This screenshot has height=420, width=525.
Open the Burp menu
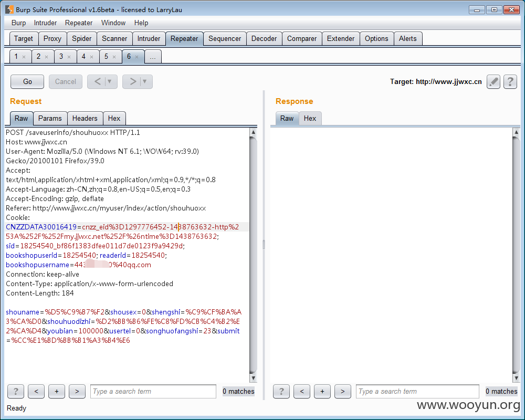click(18, 23)
